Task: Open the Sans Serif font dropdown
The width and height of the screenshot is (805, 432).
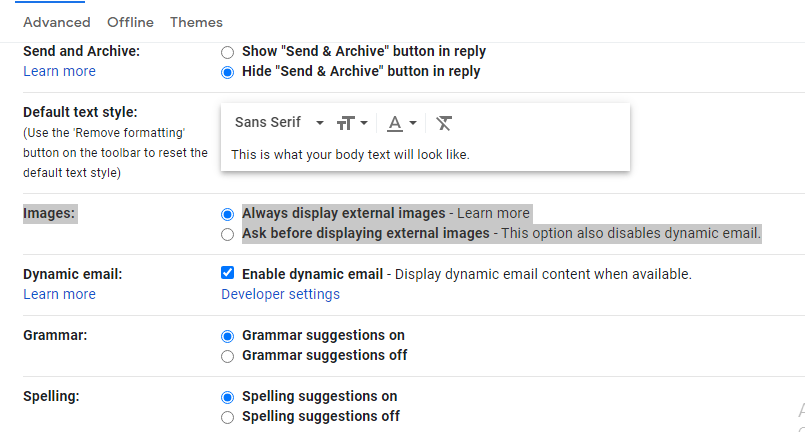Action: [x=279, y=123]
